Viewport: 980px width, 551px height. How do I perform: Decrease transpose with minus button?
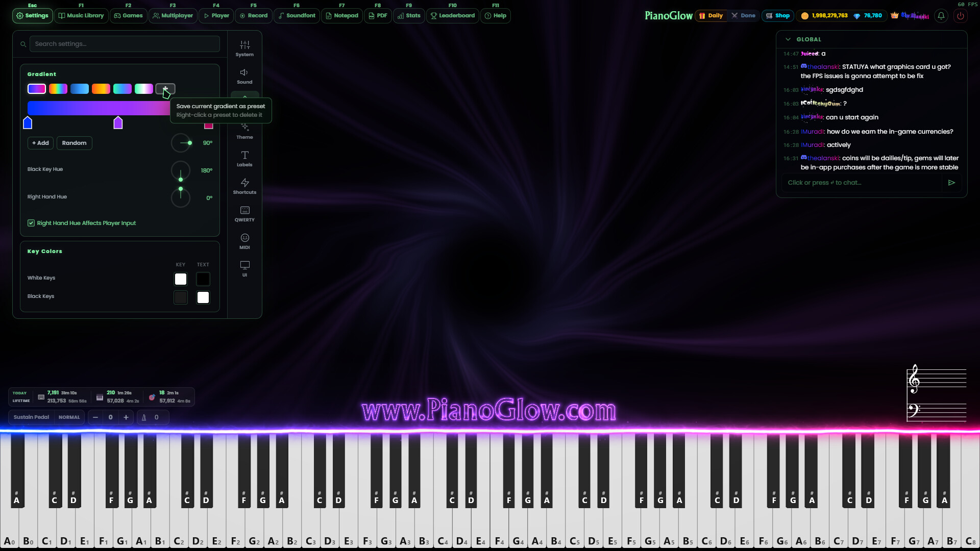(95, 417)
